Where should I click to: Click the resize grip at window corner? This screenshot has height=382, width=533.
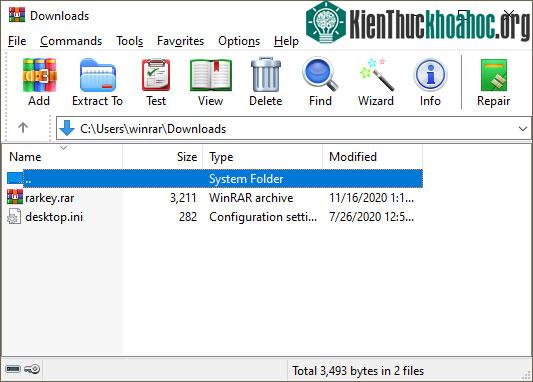(526, 375)
